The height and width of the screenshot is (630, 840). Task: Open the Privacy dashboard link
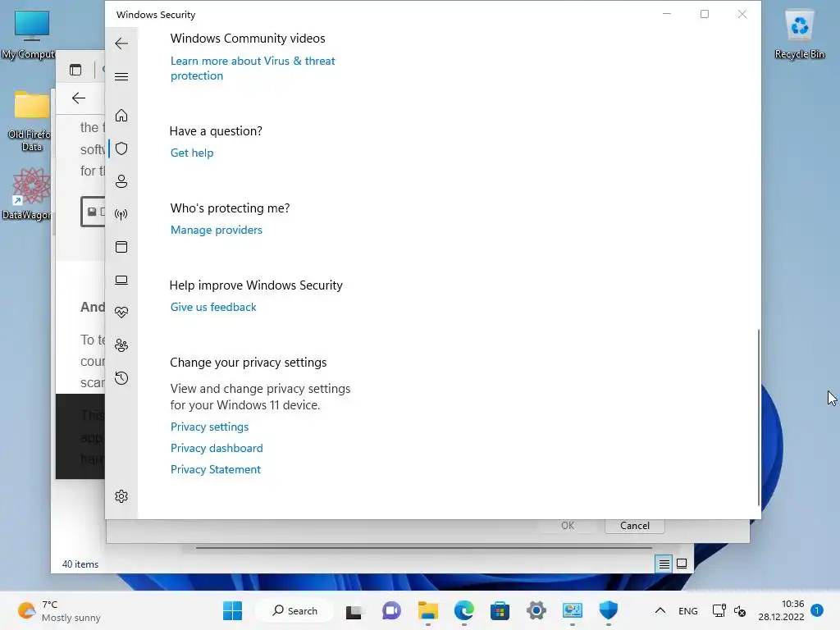point(217,449)
